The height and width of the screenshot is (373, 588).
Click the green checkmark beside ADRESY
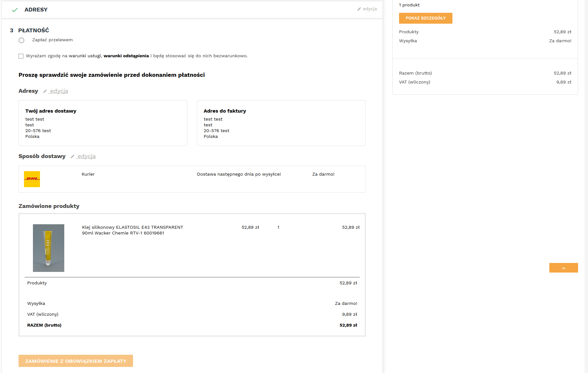tap(15, 10)
